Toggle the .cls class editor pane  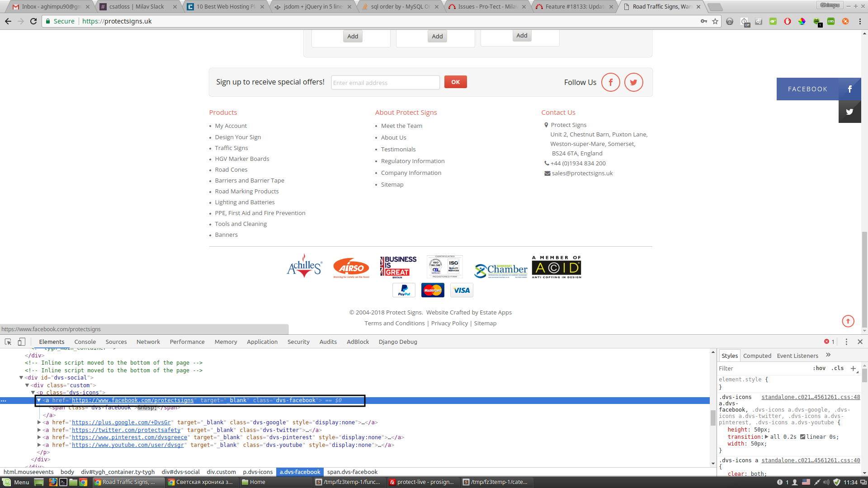pos(837,368)
